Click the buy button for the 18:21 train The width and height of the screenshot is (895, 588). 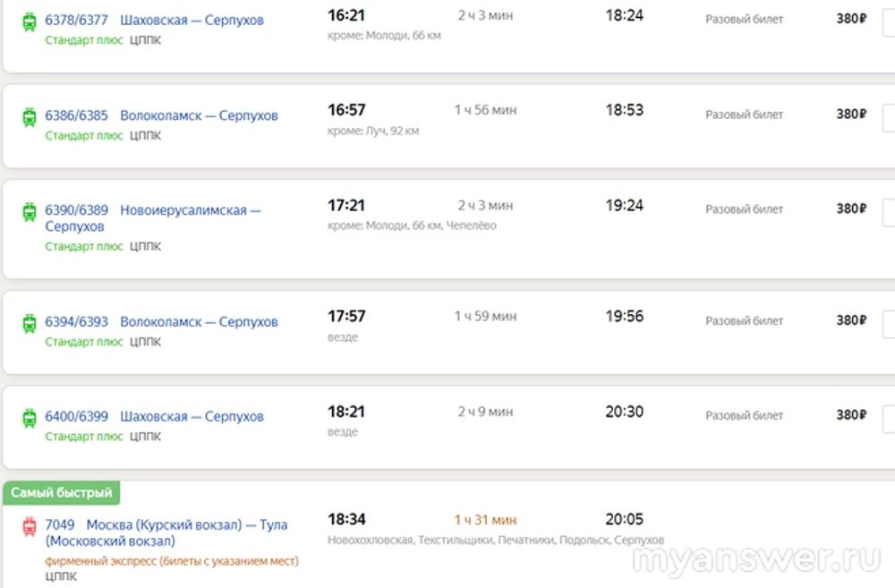point(888,418)
